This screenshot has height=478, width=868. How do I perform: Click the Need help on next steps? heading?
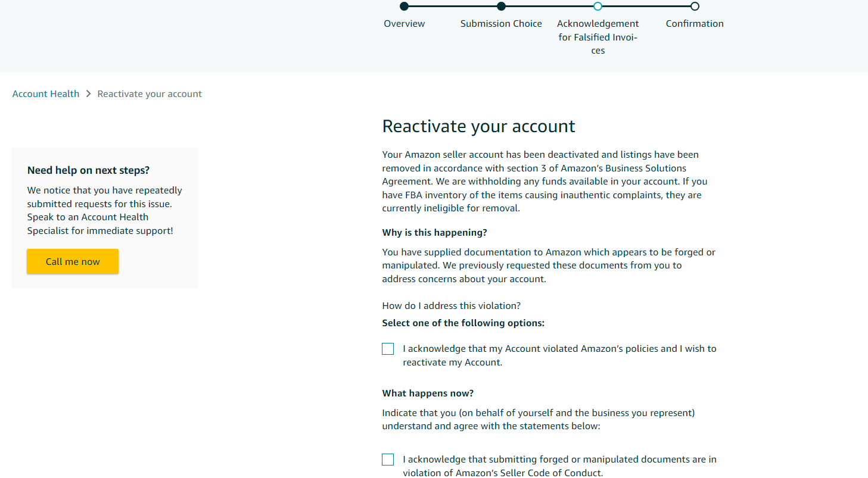[x=88, y=170]
